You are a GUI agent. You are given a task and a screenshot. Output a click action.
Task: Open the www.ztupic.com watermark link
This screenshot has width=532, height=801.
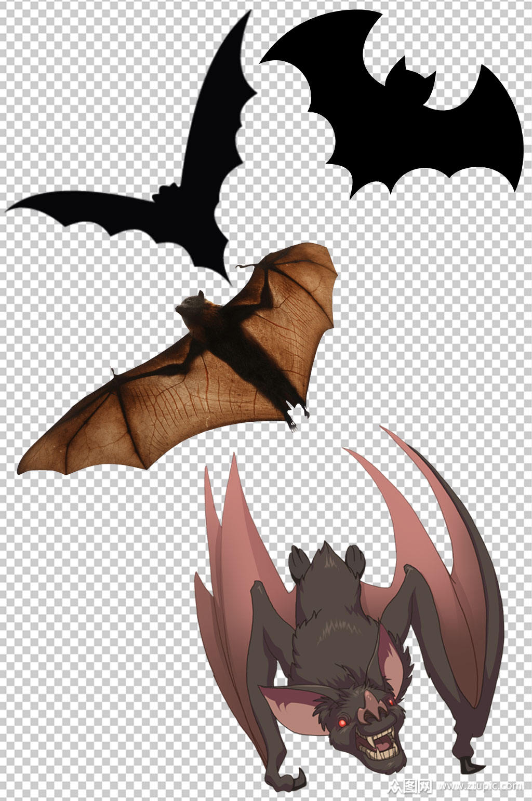(x=481, y=787)
